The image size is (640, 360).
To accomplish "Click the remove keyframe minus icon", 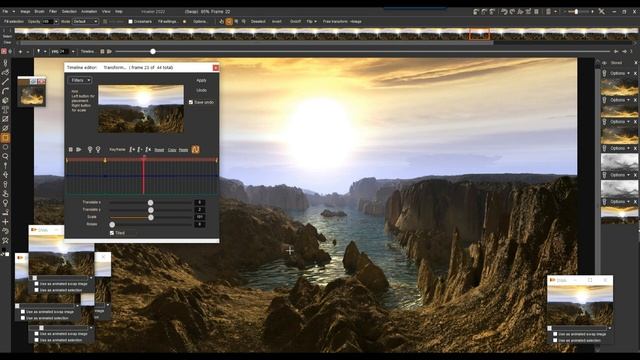I will coord(140,150).
